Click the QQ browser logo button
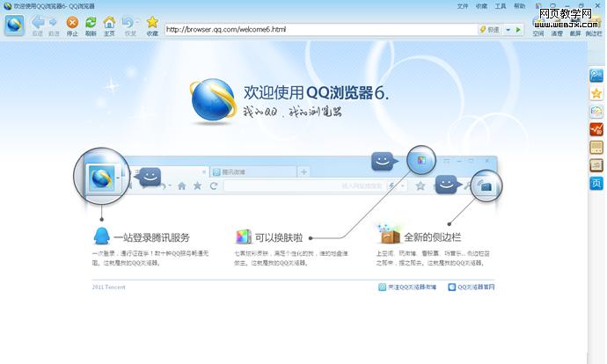Viewport: 607px width, 364px height. pos(14,25)
